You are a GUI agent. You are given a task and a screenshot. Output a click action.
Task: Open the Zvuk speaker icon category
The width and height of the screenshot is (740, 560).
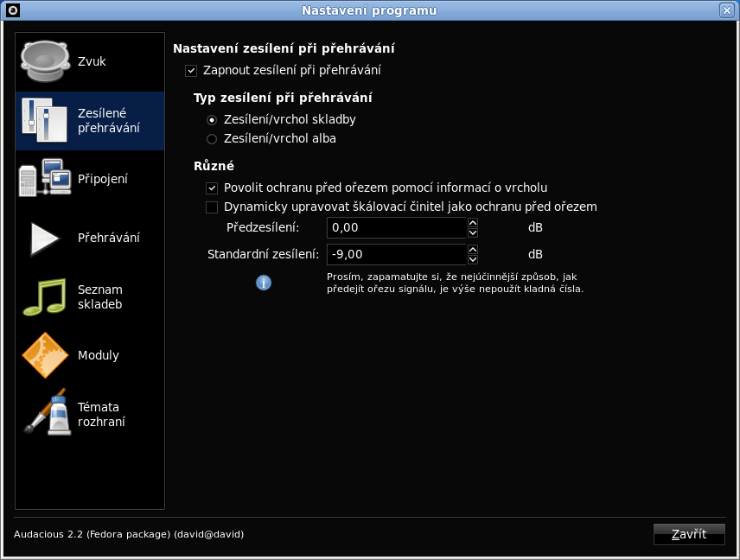pyautogui.click(x=45, y=61)
